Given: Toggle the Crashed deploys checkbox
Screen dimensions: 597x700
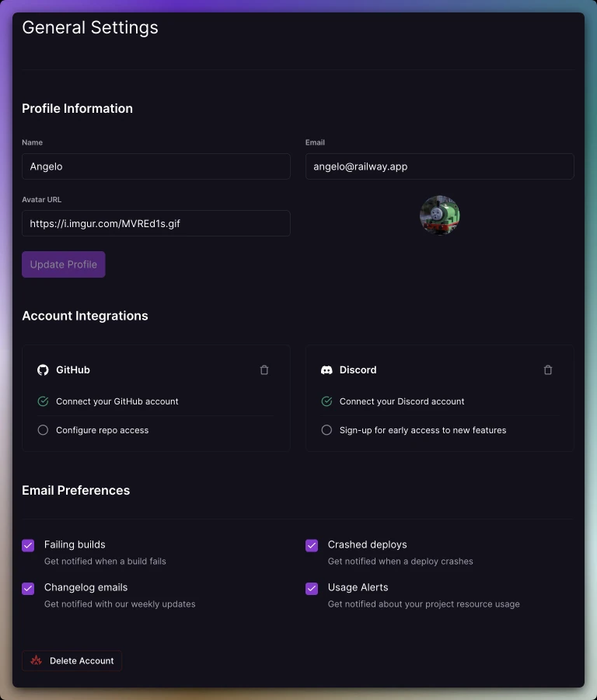Looking at the screenshot, I should coord(312,545).
